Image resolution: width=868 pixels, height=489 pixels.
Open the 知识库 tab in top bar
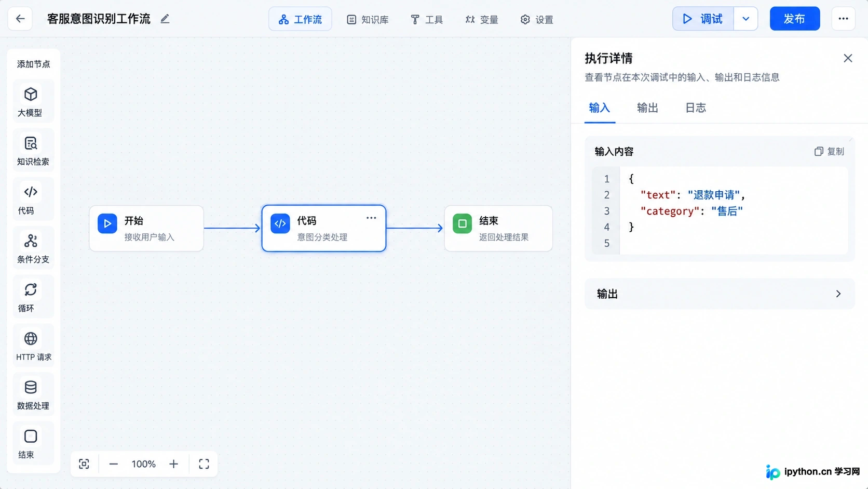tap(368, 19)
